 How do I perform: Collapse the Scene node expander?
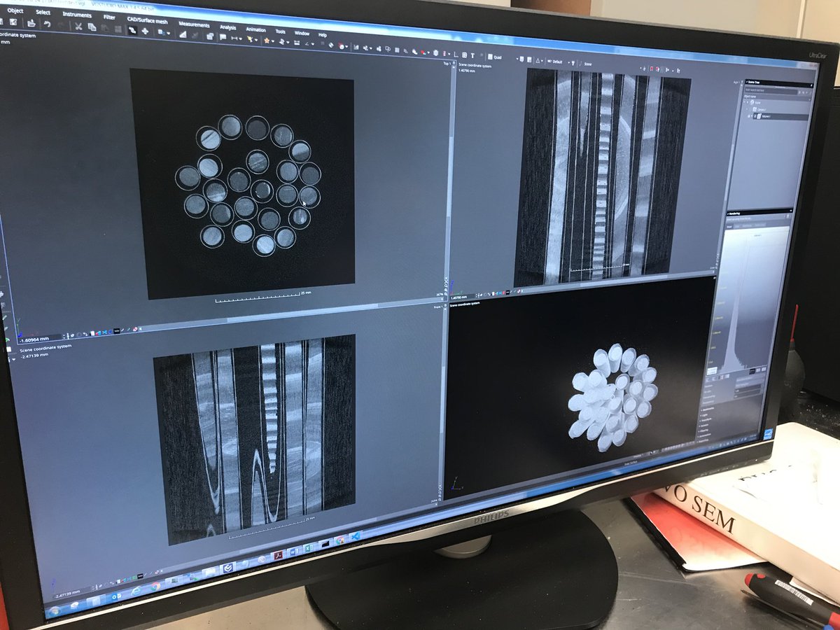point(747,102)
